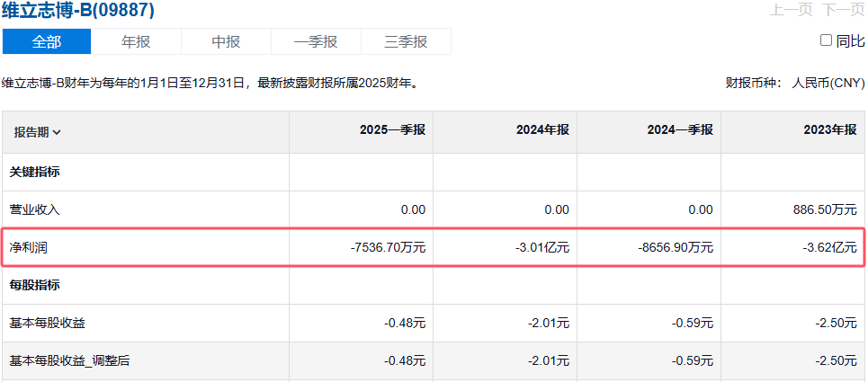Expand the 报告期 dropdown arrow
Viewport: 868px width, 382px height.
click(57, 133)
